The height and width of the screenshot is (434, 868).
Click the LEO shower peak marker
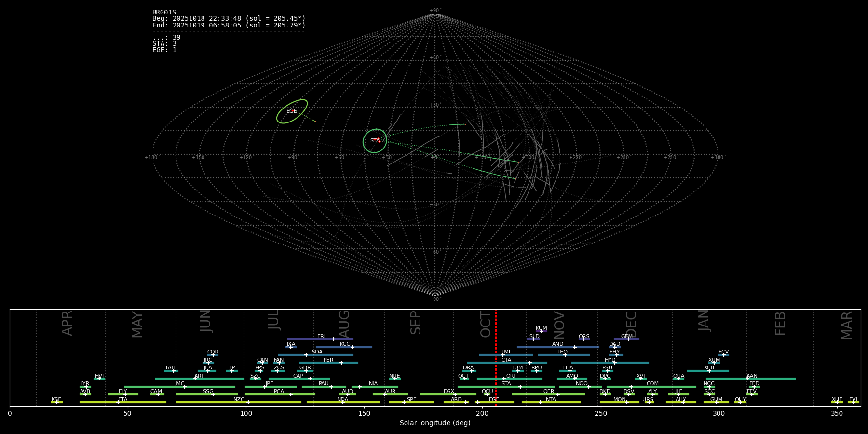[565, 355]
